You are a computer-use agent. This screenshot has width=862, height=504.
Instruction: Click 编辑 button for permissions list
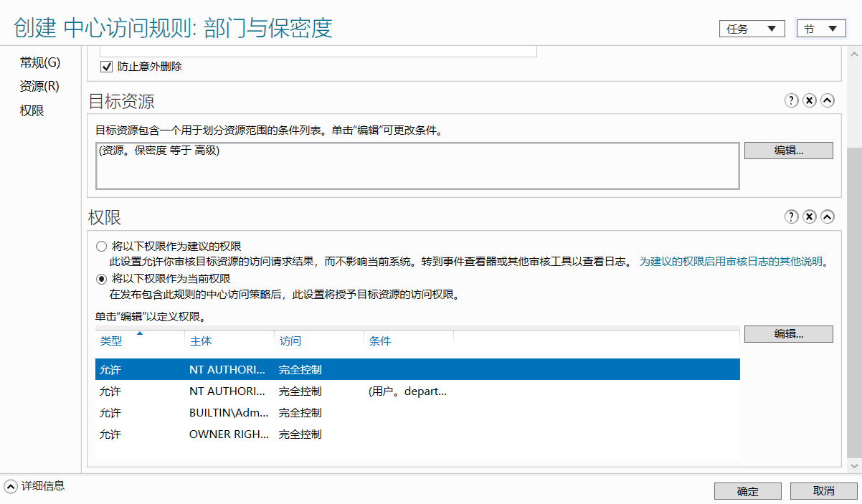(788, 334)
